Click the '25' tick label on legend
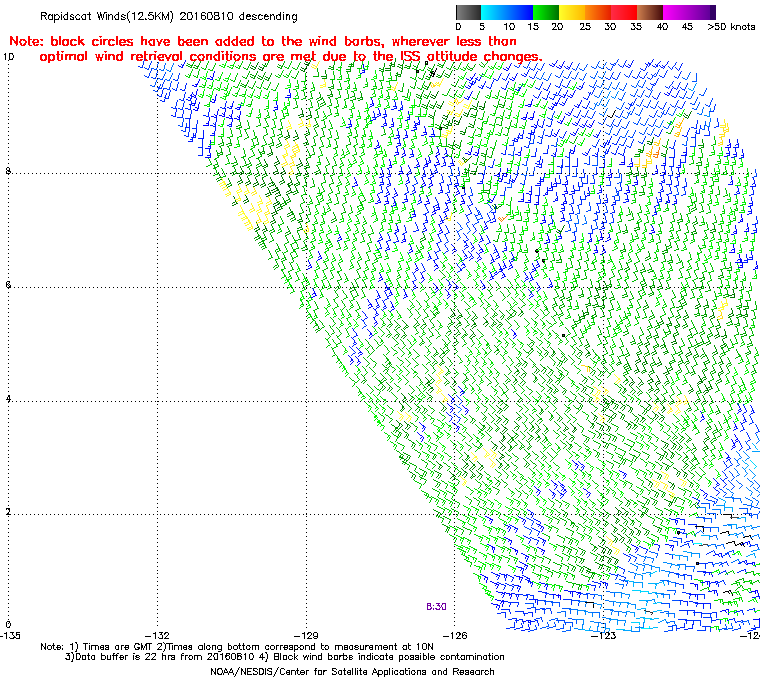This screenshot has height=688, width=760. pyautogui.click(x=585, y=27)
